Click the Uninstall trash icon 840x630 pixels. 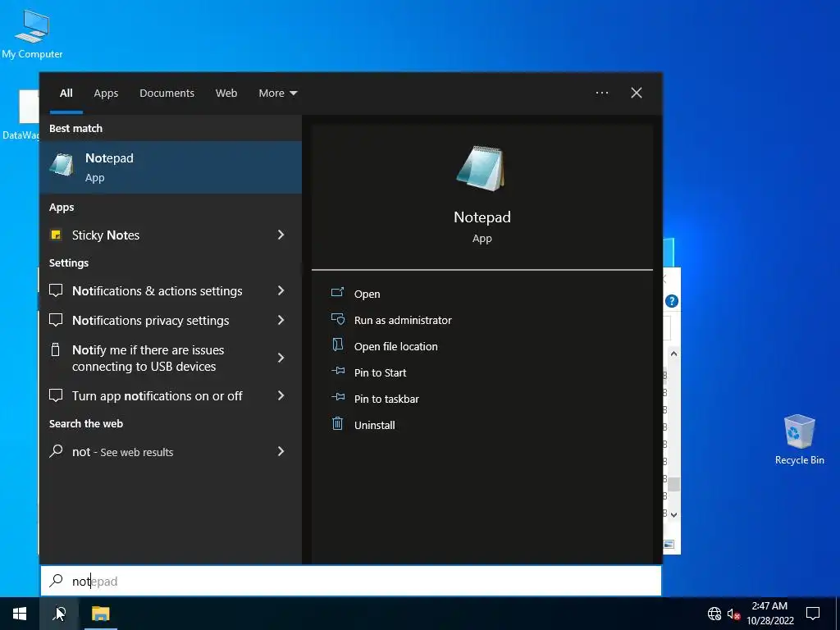coord(337,424)
